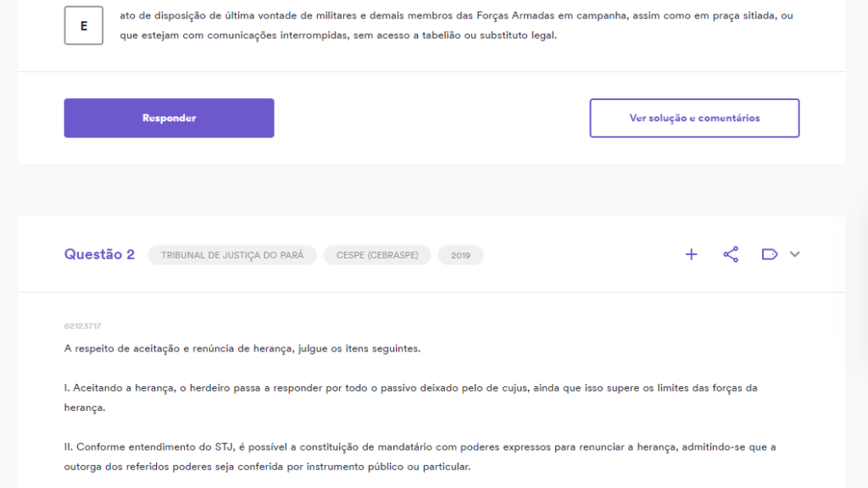Select question ID text 62123717

coord(82,326)
